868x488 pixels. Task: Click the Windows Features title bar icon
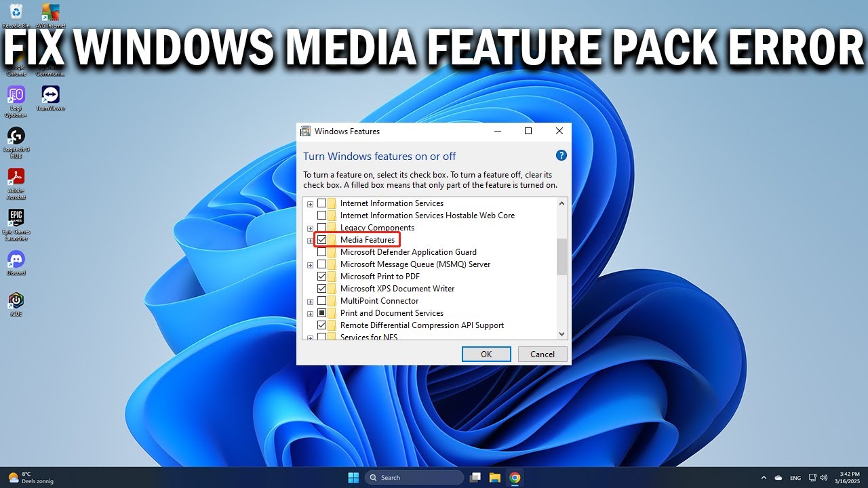[x=306, y=131]
